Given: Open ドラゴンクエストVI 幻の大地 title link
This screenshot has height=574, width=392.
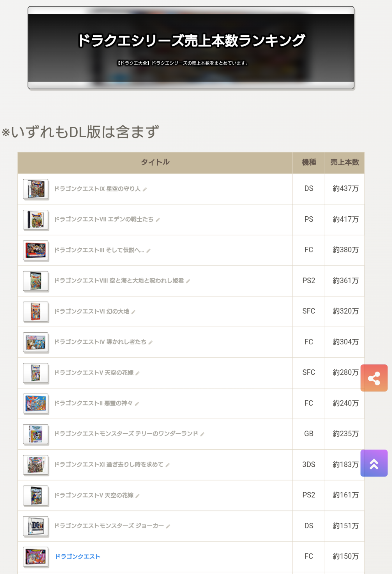Looking at the screenshot, I should (x=92, y=311).
